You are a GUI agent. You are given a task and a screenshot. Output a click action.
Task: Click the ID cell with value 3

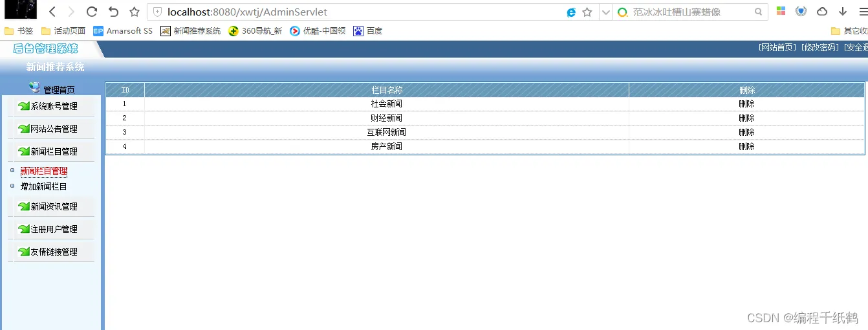[125, 132]
